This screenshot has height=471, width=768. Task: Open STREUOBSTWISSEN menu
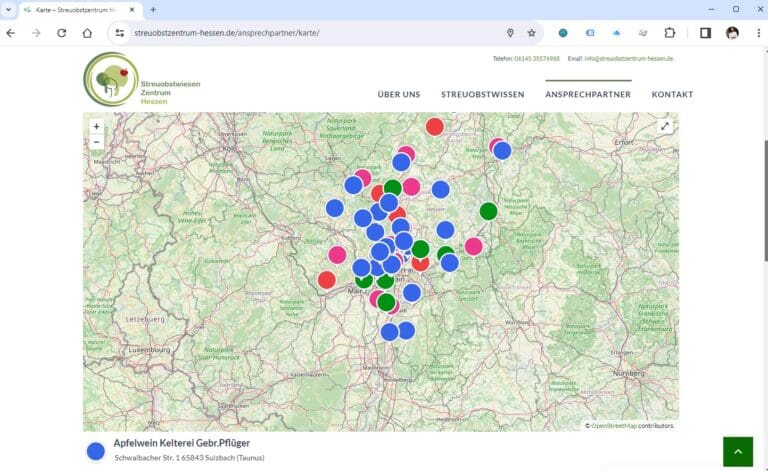(x=482, y=94)
